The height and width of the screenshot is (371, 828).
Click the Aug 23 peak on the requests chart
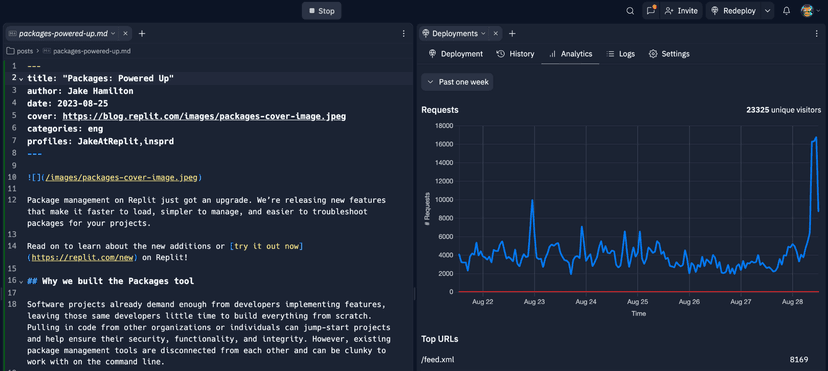(x=532, y=201)
